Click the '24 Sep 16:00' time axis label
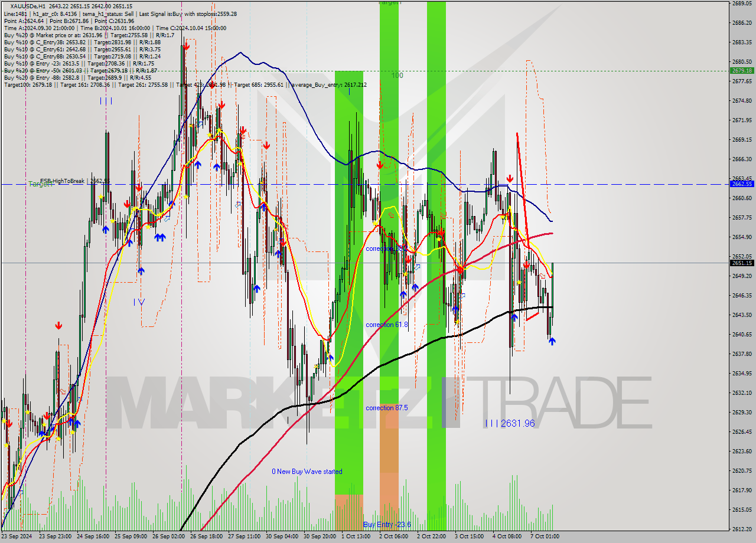756x543 pixels. [93, 537]
